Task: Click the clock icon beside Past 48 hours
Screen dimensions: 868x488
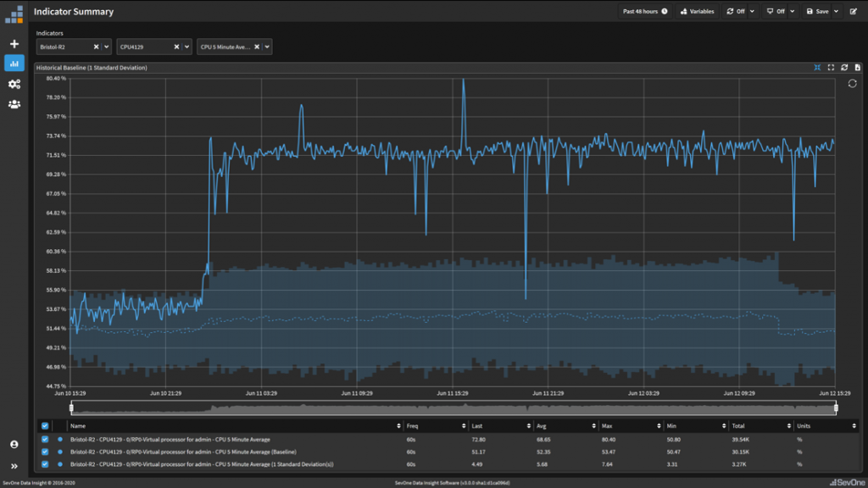Action: click(665, 11)
